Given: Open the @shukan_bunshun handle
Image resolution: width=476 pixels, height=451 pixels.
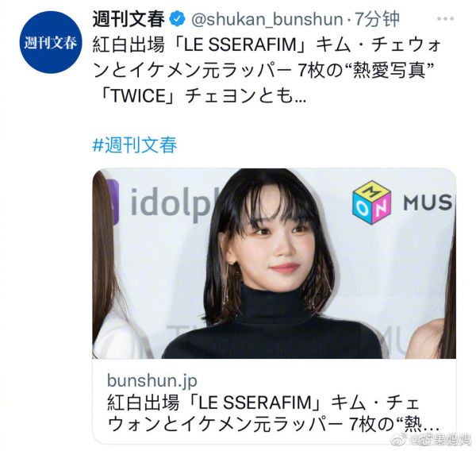Looking at the screenshot, I should point(267,19).
